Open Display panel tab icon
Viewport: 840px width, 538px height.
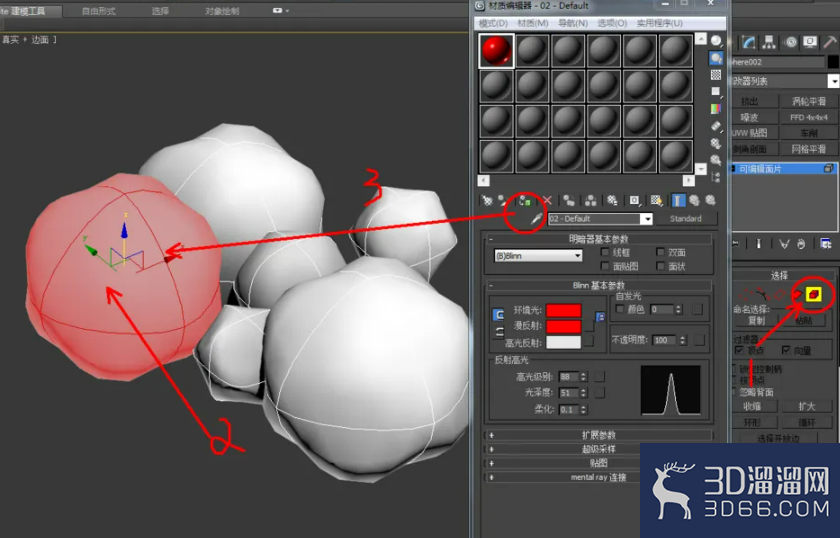(x=810, y=42)
